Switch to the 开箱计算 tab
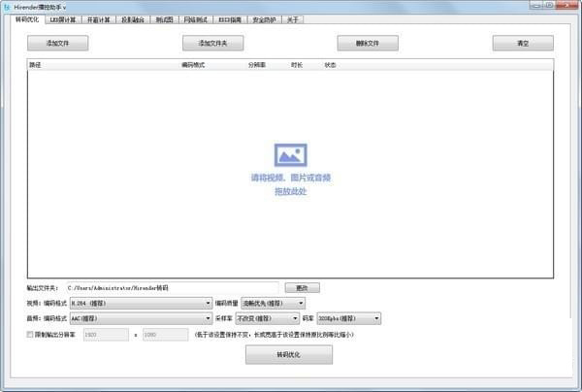 click(x=99, y=19)
